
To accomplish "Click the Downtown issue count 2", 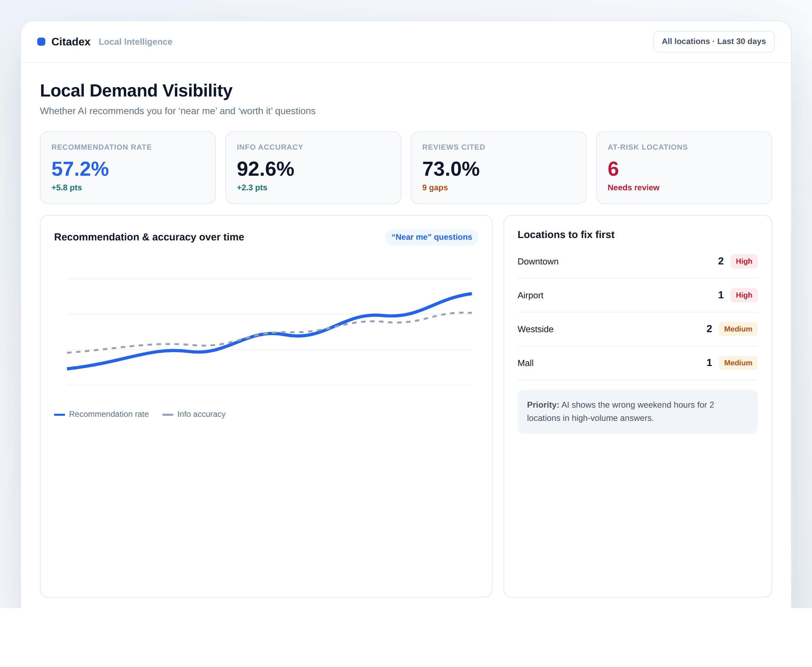I will pyautogui.click(x=721, y=261).
